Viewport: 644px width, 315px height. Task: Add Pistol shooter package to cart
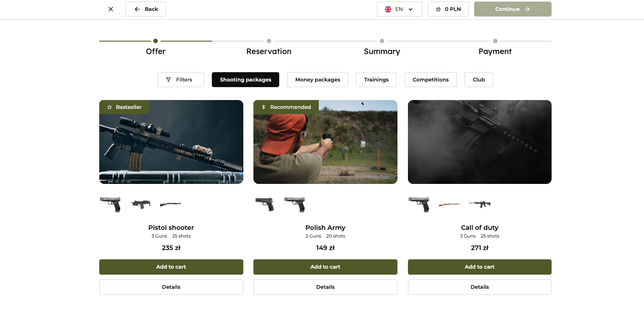click(171, 267)
